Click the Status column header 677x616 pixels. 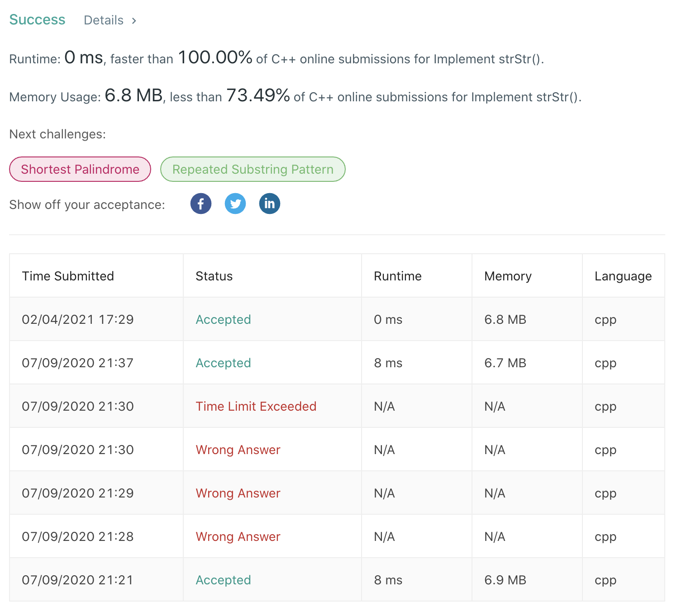214,276
